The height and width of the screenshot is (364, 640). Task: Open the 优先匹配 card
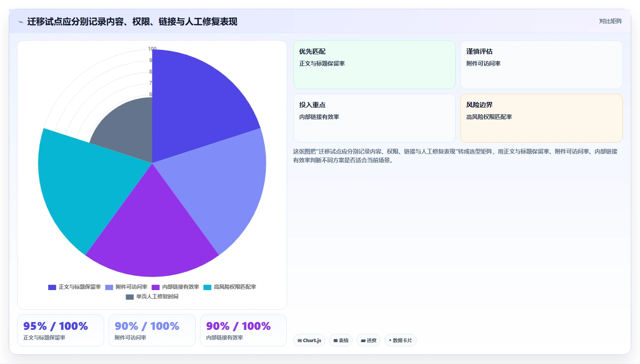click(374, 65)
